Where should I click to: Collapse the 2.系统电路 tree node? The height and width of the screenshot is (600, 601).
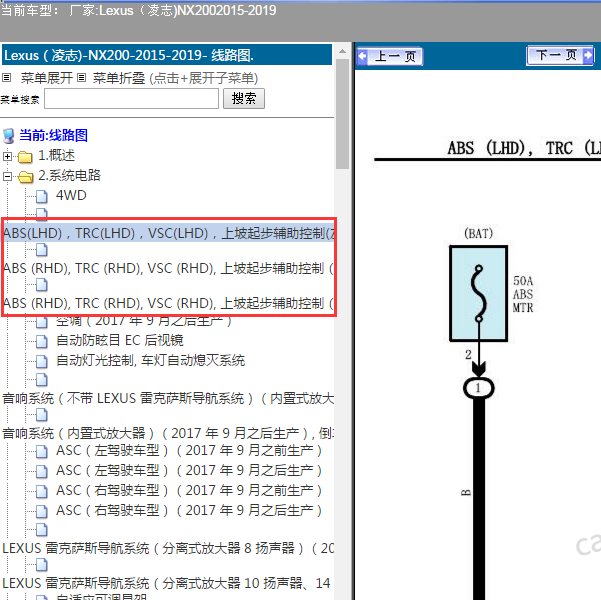pos(7,176)
